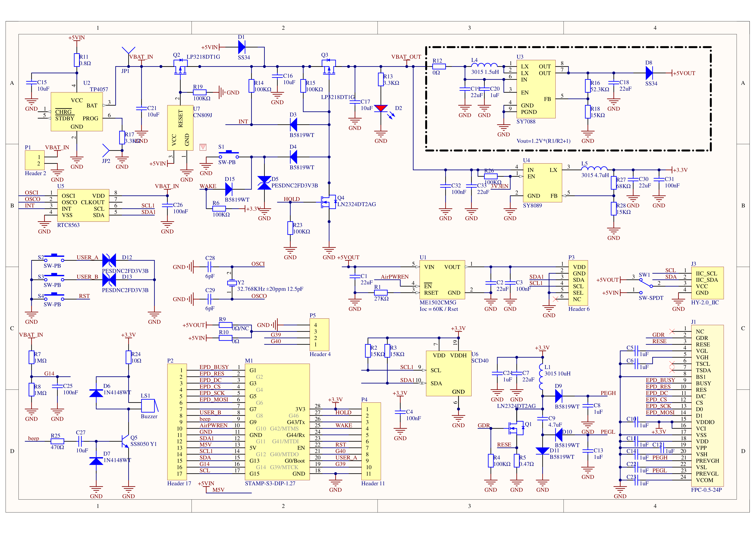Click the Q3 MOSFET symbol
This screenshot has width=756, height=534.
click(329, 67)
